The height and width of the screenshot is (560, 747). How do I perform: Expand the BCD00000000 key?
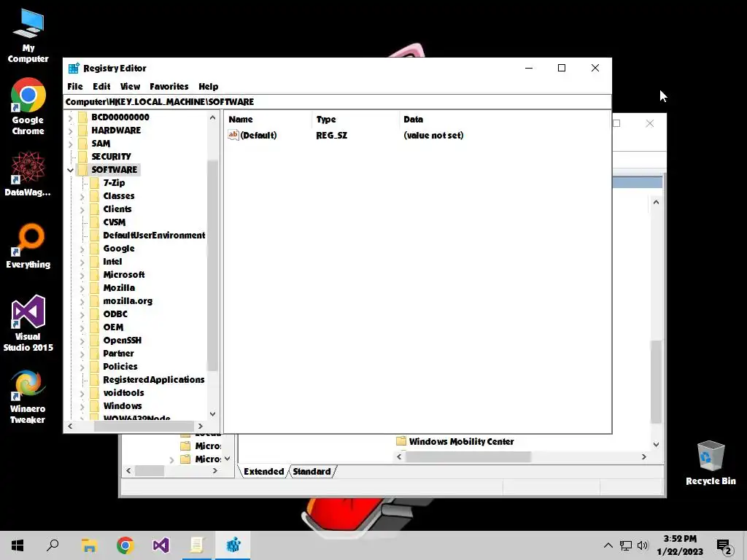coord(71,117)
